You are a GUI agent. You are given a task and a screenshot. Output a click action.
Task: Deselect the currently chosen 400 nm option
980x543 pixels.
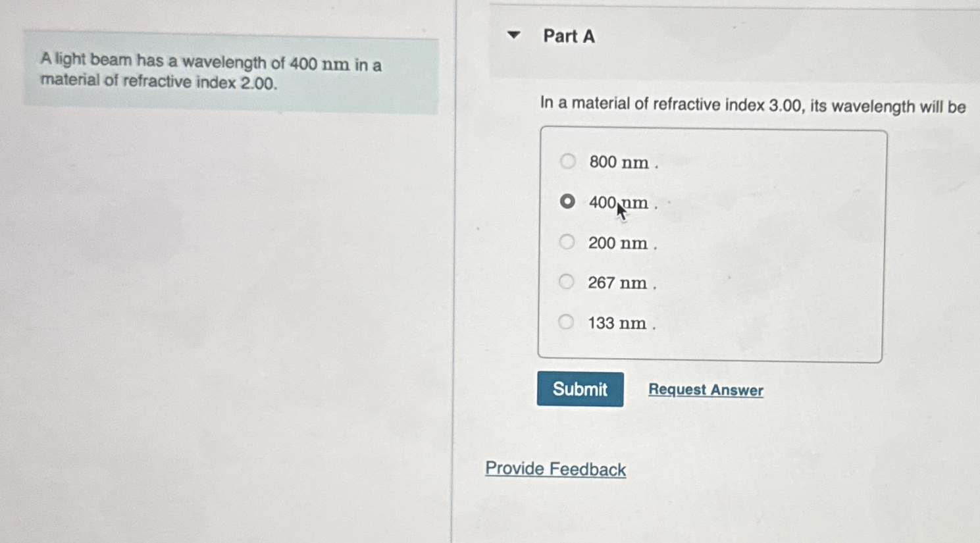coord(567,201)
